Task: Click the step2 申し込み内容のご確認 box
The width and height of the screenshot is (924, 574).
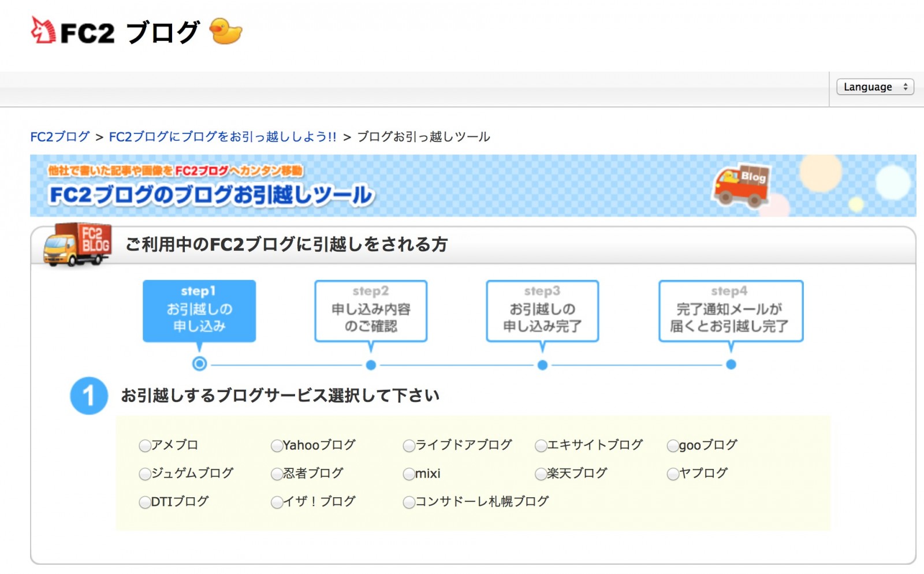Action: coord(371,311)
